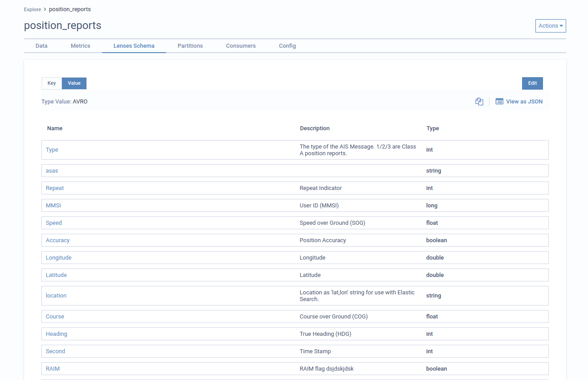588x380 pixels.
Task: Switch to the Consumers tab
Action: click(241, 46)
